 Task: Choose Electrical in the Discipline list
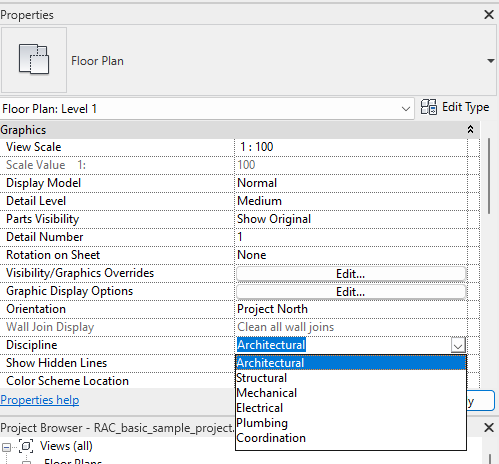click(x=351, y=408)
